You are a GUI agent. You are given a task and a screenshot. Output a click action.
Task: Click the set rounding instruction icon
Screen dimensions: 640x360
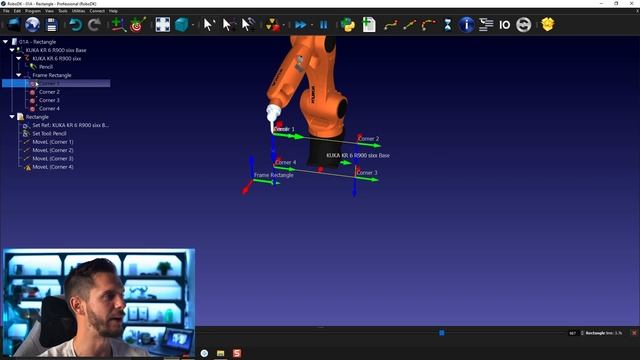tap(524, 25)
